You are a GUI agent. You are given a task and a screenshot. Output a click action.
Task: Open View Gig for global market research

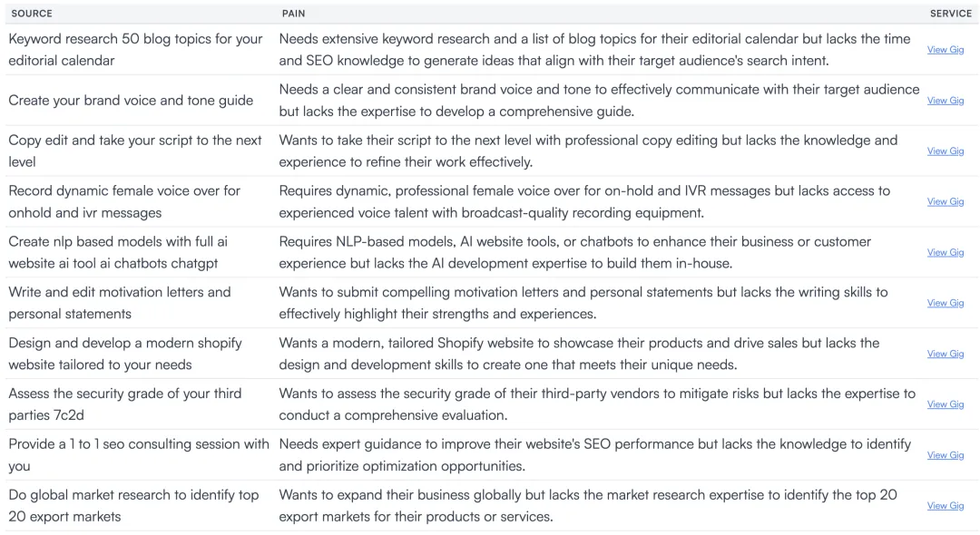coord(945,506)
